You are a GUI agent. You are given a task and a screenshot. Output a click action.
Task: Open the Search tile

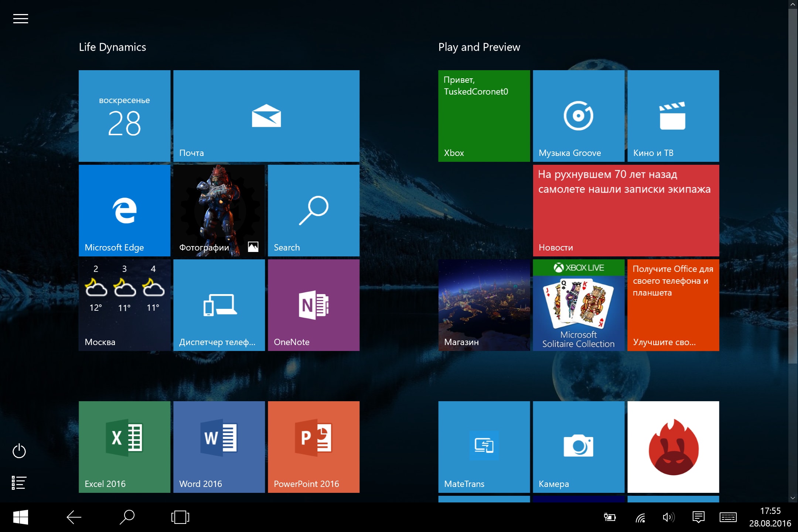coord(314,211)
